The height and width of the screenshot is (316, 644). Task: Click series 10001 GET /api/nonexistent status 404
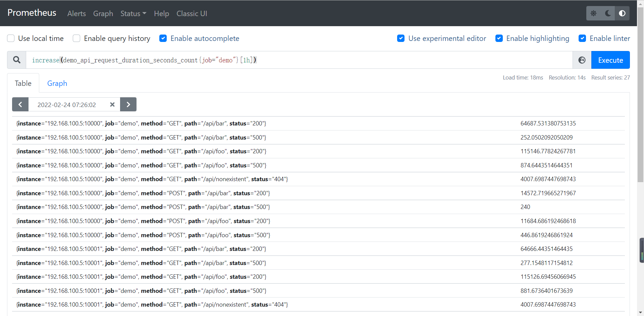point(152,305)
